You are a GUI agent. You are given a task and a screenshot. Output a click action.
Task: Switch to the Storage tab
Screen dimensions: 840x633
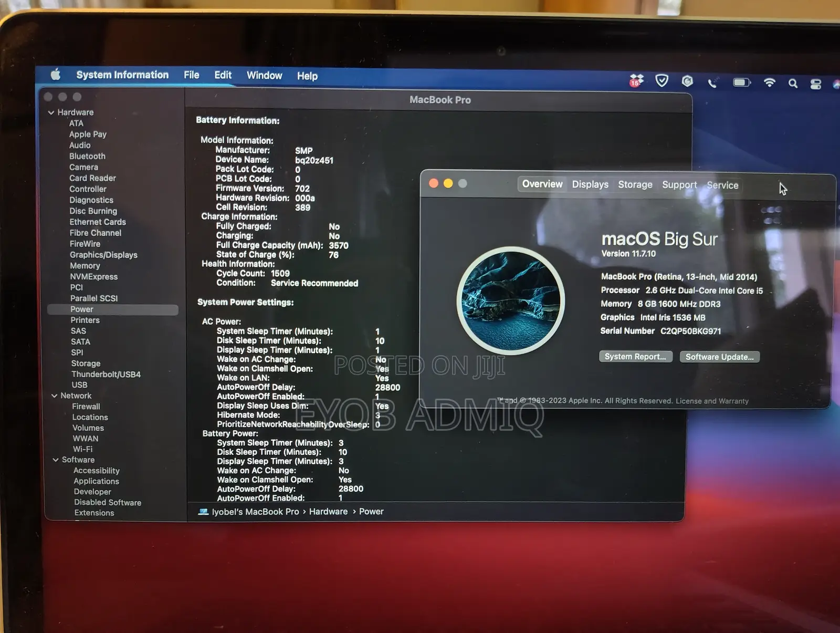point(635,184)
